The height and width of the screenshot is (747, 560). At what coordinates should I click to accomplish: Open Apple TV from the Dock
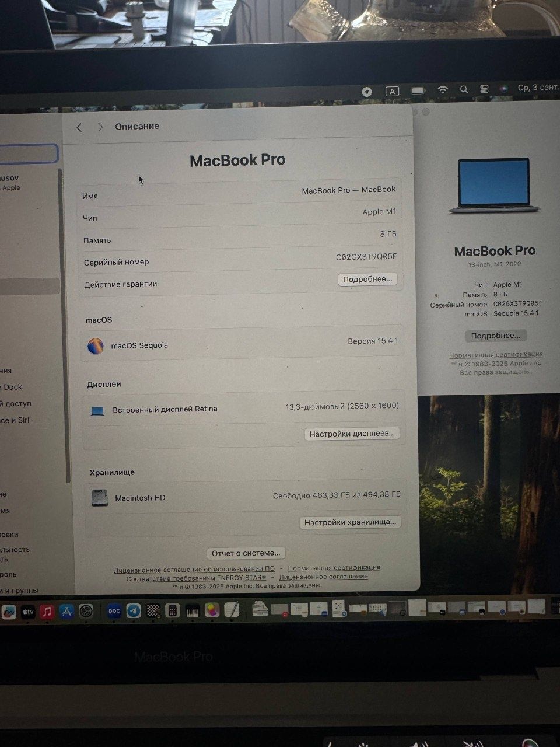(28, 612)
